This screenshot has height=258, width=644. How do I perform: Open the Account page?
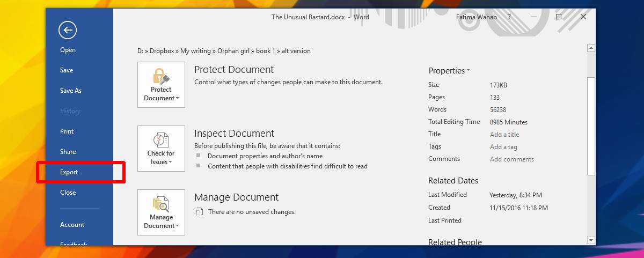[x=72, y=225]
